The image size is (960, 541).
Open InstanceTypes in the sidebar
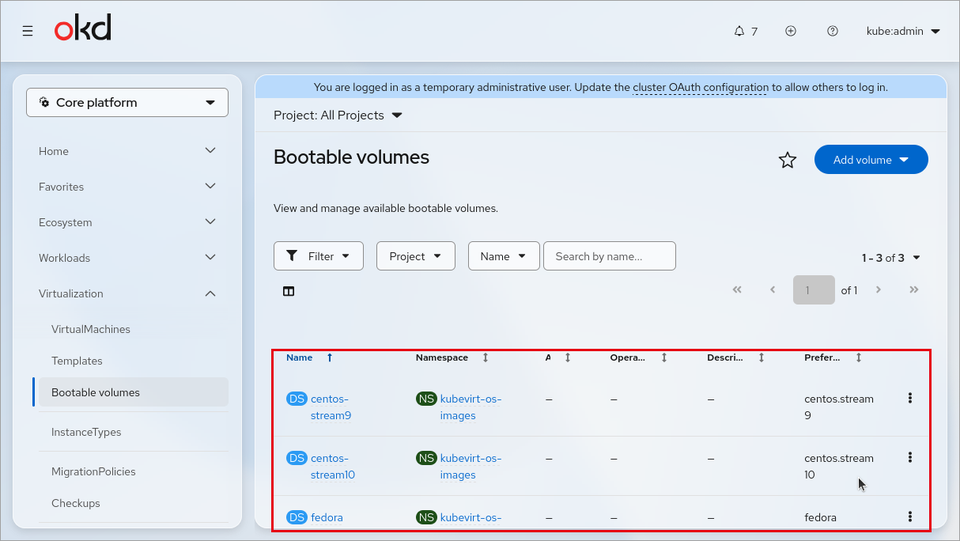(86, 432)
